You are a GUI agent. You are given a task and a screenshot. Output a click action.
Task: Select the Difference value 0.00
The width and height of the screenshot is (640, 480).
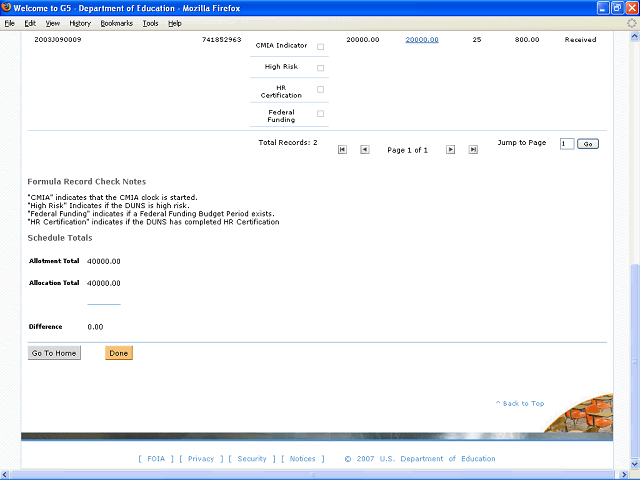95,327
